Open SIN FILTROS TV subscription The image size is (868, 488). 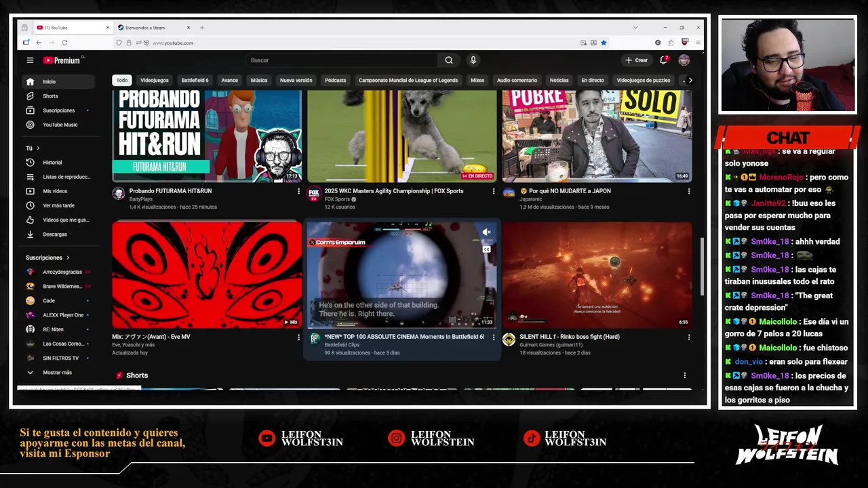57,358
